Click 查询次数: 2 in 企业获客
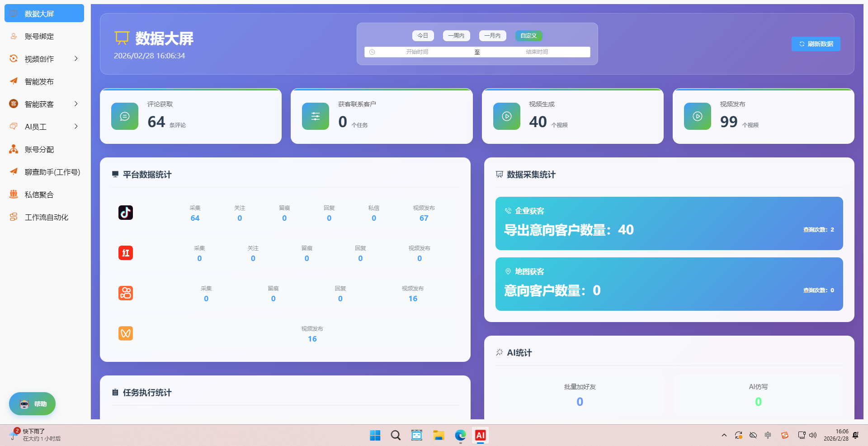 click(818, 230)
